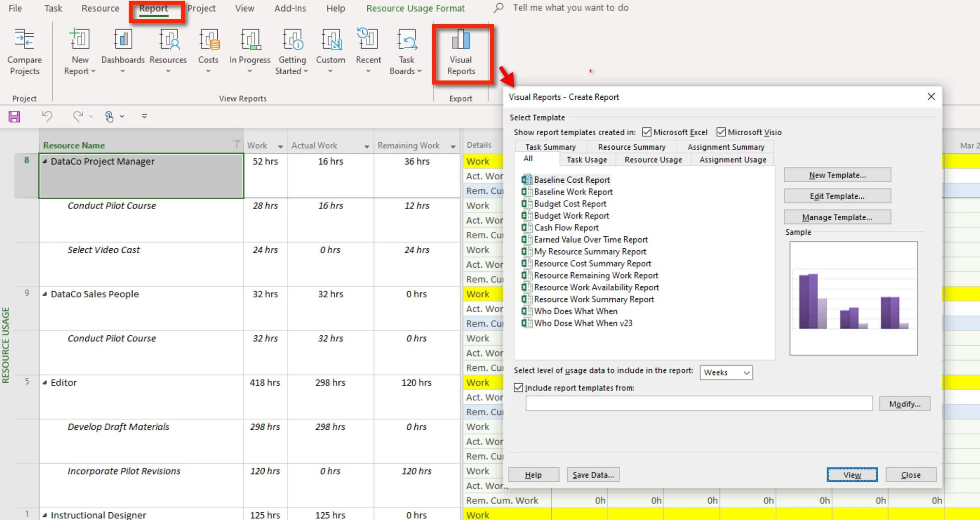This screenshot has width=980, height=520.
Task: Click the Manage Template button
Action: click(x=837, y=217)
